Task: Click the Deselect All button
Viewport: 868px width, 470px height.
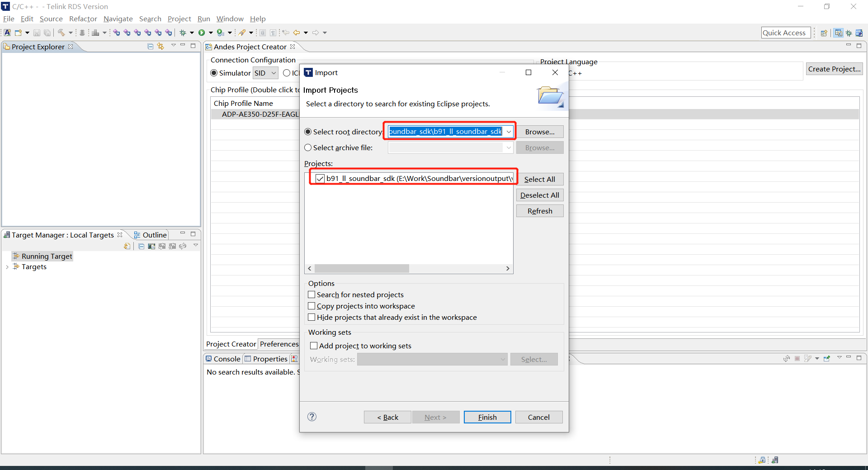Action: (x=540, y=195)
